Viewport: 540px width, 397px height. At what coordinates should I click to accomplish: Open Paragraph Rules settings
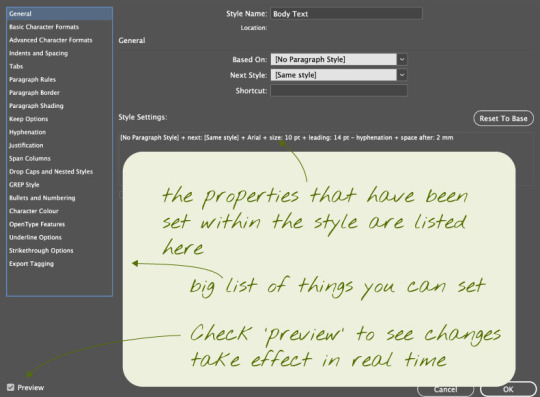(x=32, y=80)
